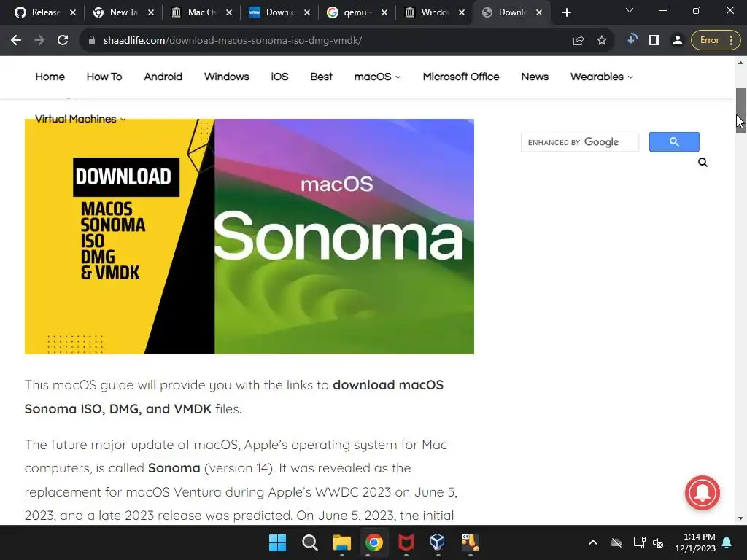Image resolution: width=747 pixels, height=560 pixels.
Task: Click the scrollbar down arrow
Action: [740, 518]
